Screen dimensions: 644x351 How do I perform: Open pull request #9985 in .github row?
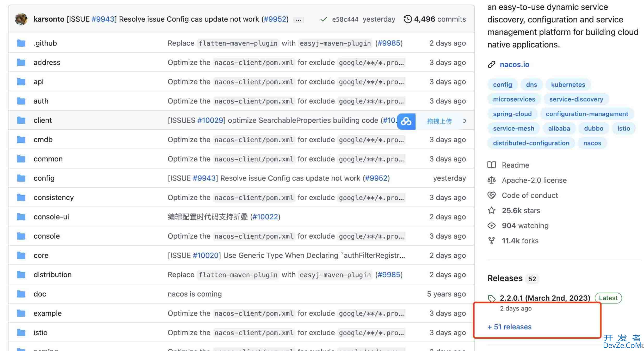pyautogui.click(x=389, y=43)
